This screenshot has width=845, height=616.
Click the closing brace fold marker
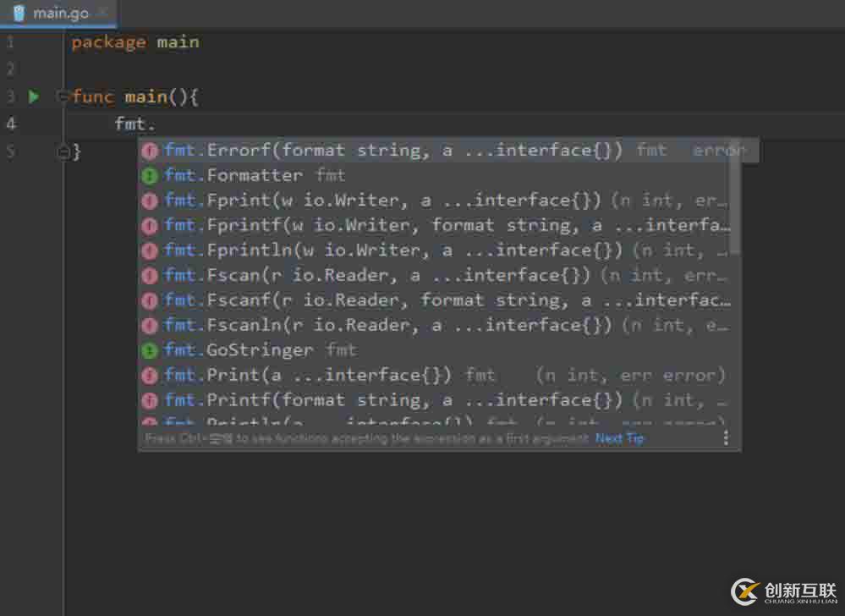63,152
